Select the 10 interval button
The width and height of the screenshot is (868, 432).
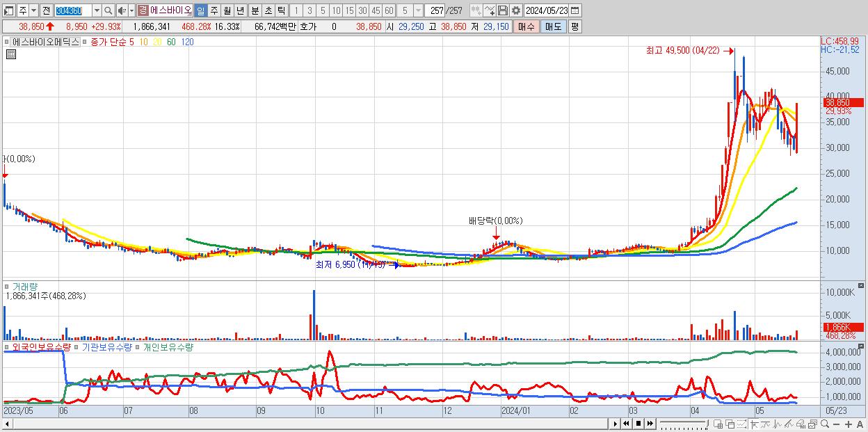pos(336,10)
